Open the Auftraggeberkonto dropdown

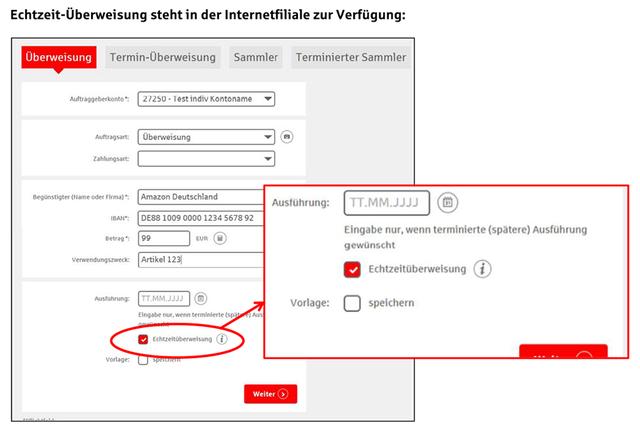pos(206,99)
